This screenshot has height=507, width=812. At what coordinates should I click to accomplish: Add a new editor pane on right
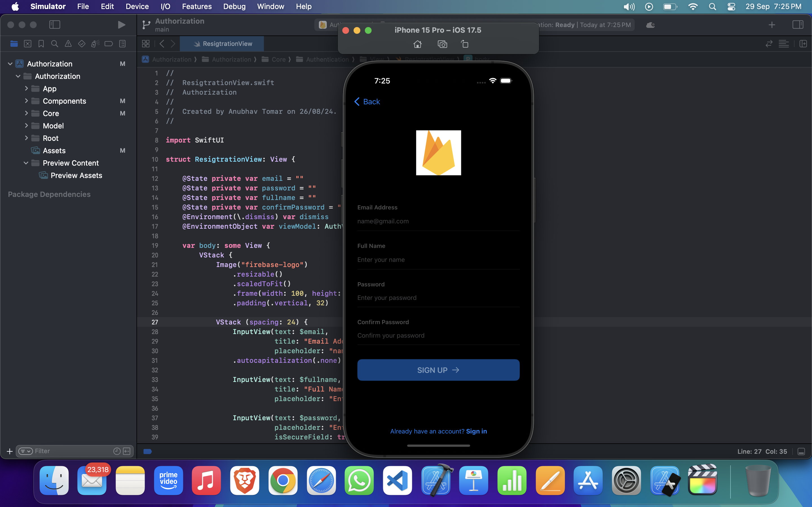(x=803, y=44)
